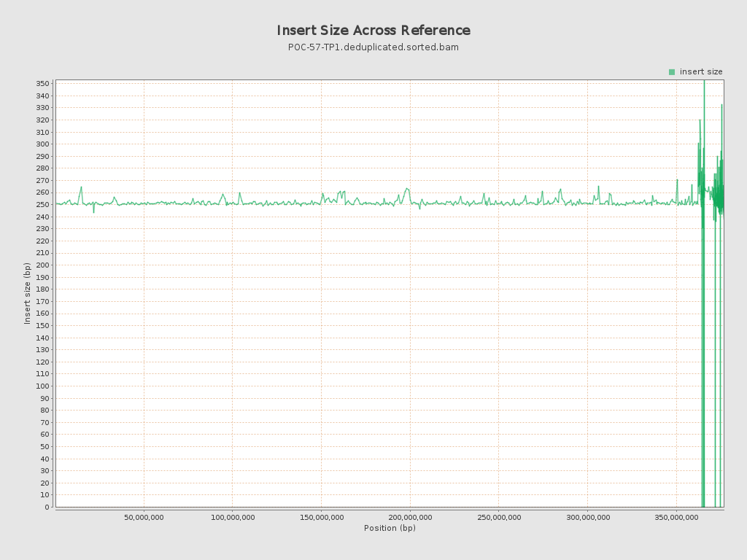Viewport: 747px width, 560px height.
Task: Click the 'Position (bp)' x-axis label
Action: coord(390,528)
